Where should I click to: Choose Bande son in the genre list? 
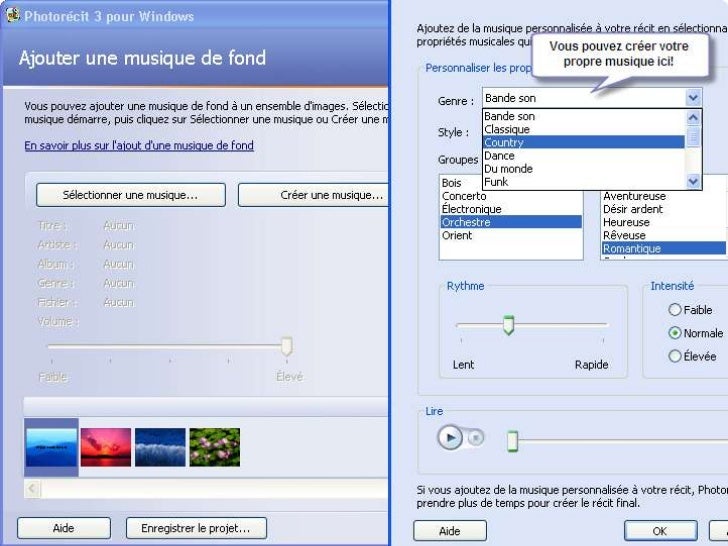click(584, 116)
